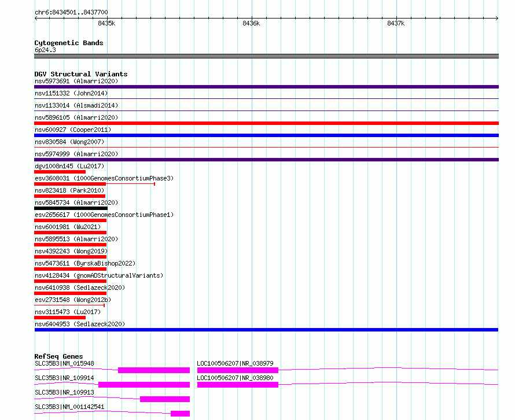Click the magenta exon of SLC35B3|NR_109913

point(165,399)
